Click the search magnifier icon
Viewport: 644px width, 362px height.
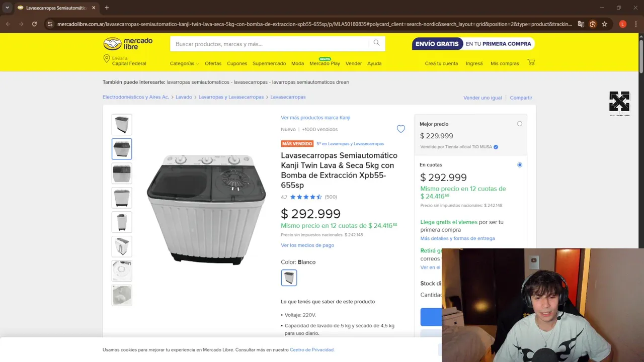point(376,43)
